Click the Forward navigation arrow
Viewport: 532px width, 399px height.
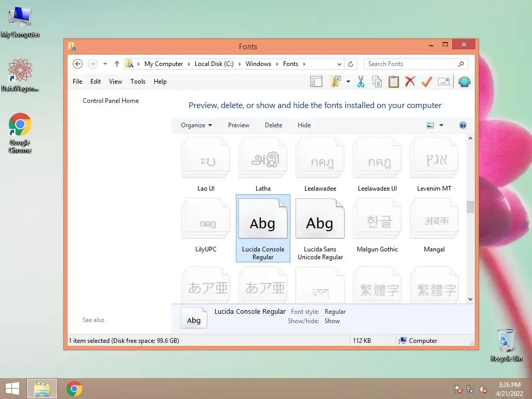92,64
